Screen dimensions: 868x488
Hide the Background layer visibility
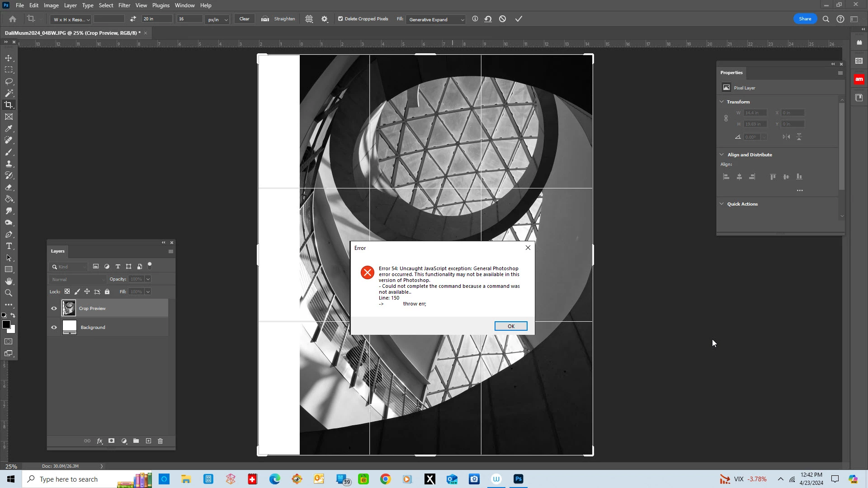(54, 328)
